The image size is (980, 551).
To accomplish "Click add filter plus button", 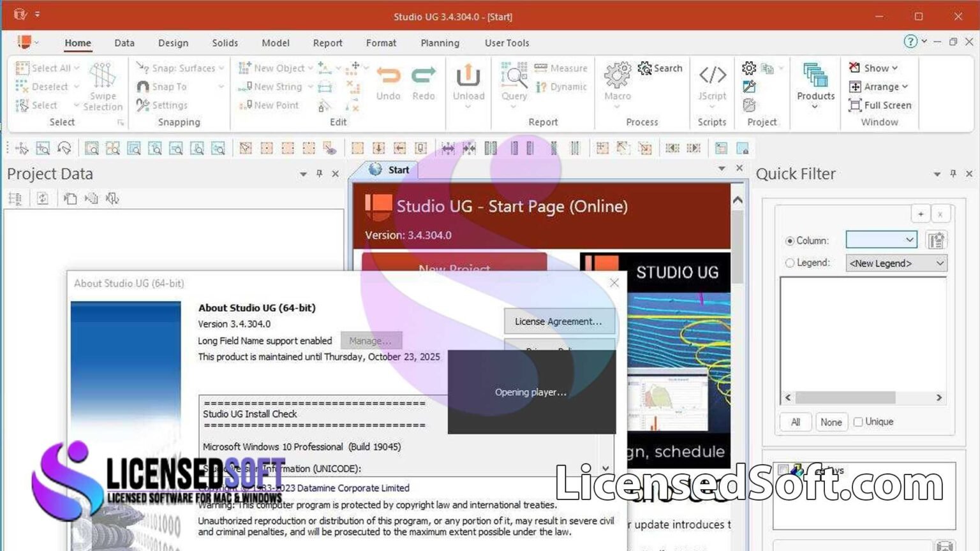I will (x=921, y=214).
